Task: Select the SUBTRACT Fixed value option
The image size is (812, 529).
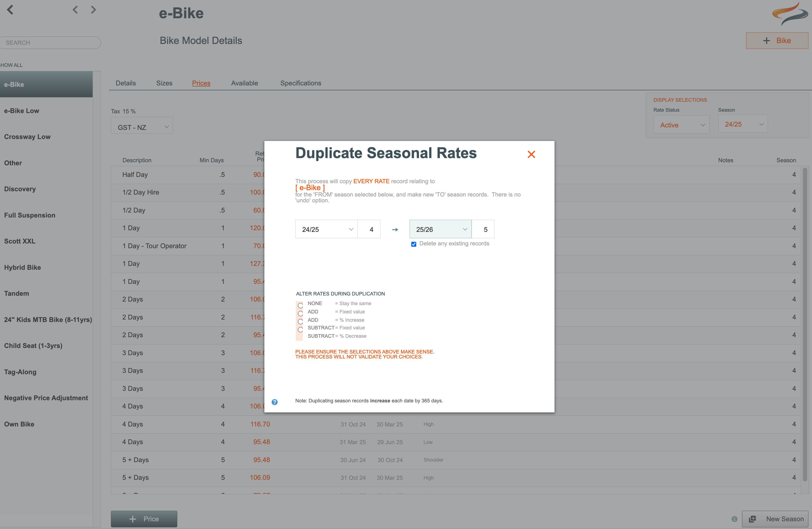Action: [x=300, y=330]
